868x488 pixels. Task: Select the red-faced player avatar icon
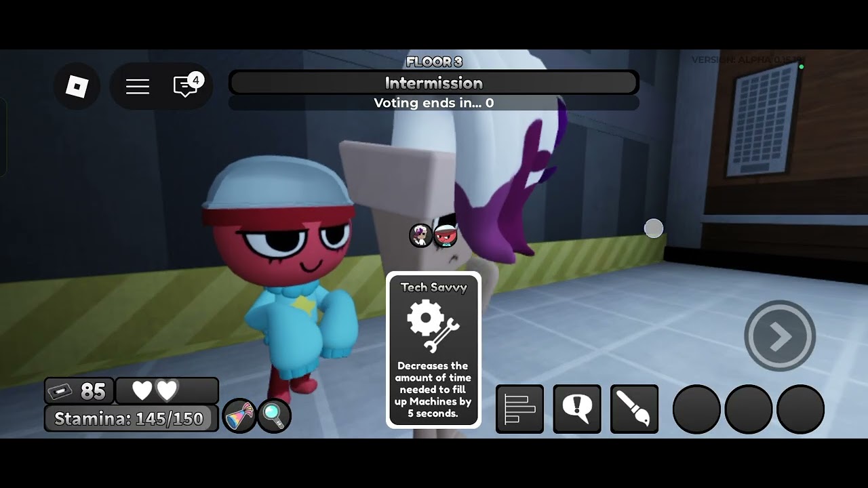click(x=445, y=235)
